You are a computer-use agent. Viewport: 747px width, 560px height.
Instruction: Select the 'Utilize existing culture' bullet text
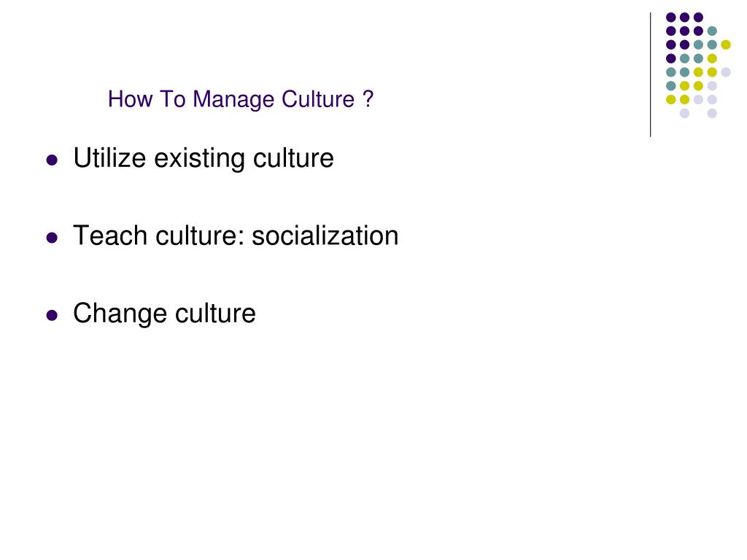click(x=204, y=158)
